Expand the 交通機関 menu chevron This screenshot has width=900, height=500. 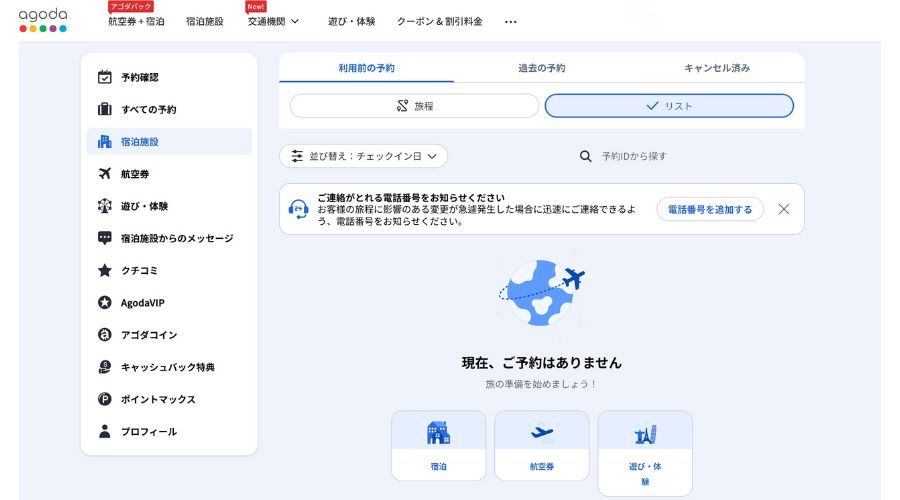pos(295,21)
